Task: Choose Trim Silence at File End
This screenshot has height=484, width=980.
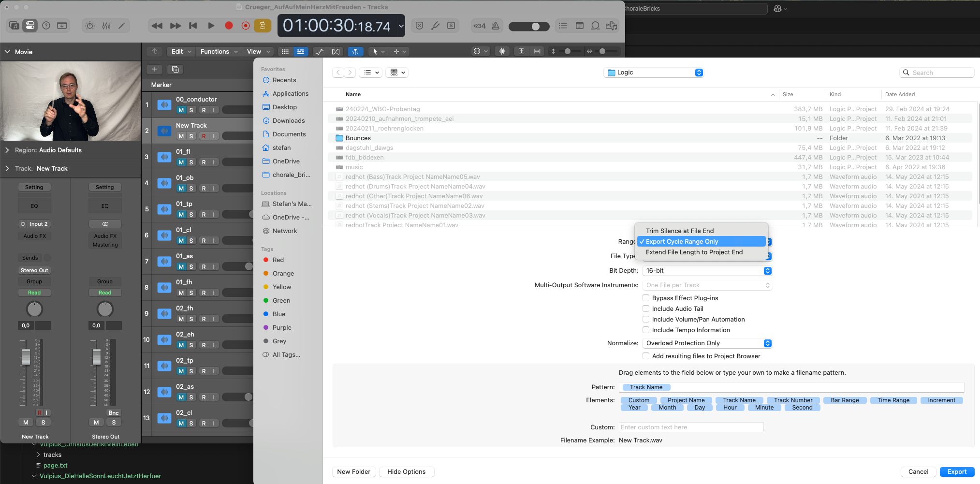Action: tap(679, 231)
